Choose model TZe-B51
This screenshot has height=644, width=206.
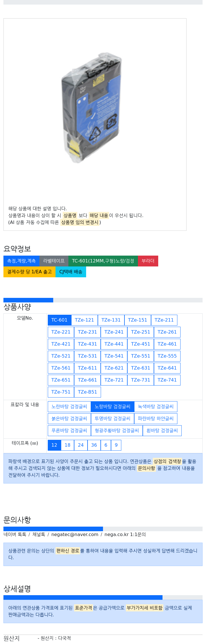pos(88,392)
